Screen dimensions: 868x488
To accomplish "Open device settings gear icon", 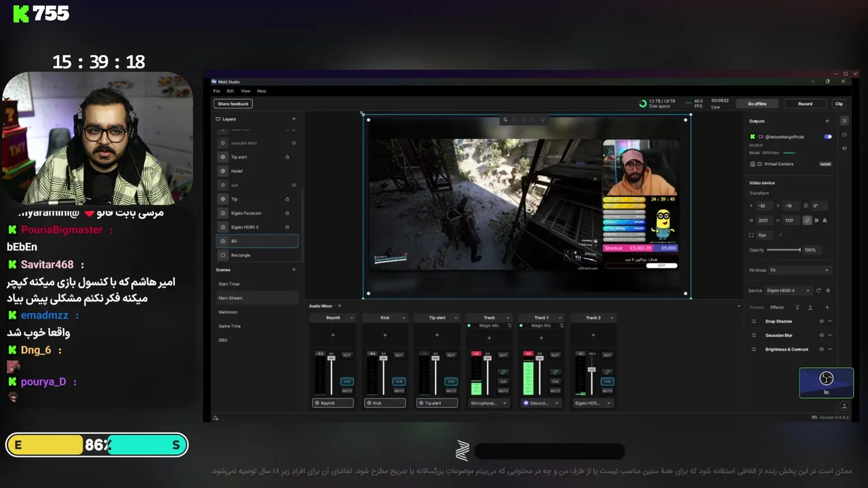I will click(828, 290).
